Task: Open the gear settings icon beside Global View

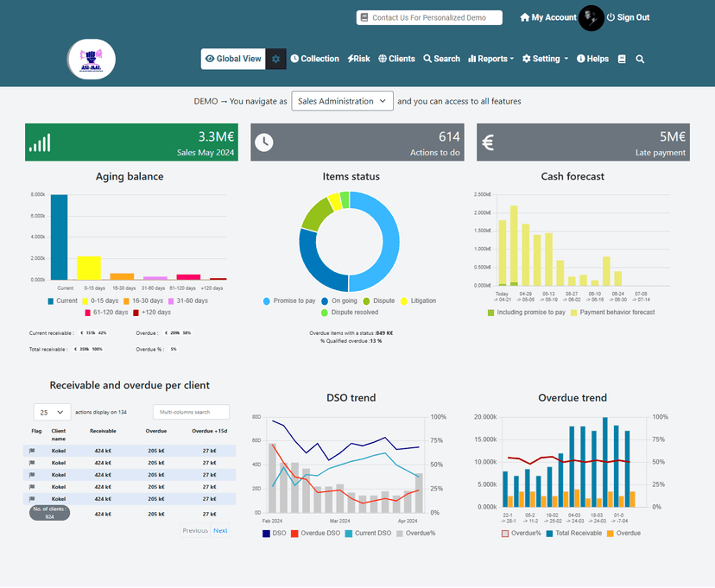Action: point(276,59)
